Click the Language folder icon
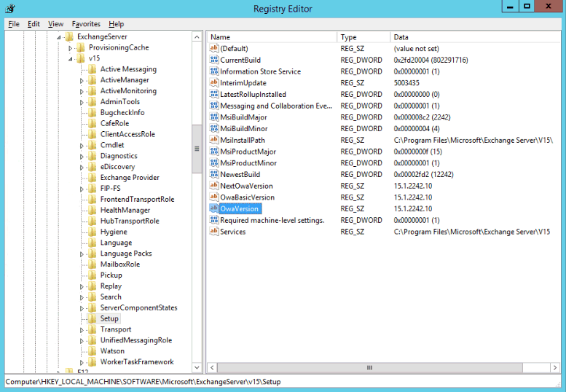This screenshot has width=566, height=392. [x=93, y=243]
